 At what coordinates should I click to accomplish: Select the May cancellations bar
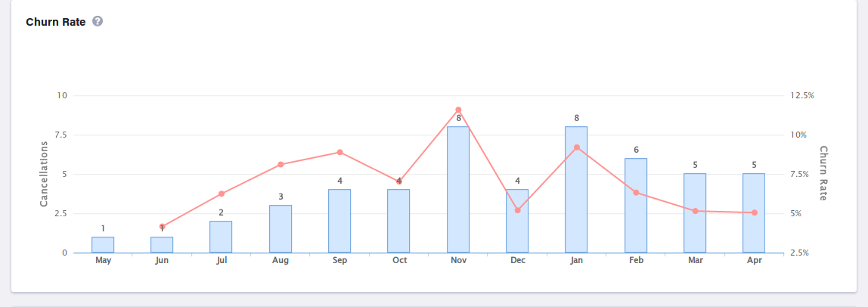(x=103, y=244)
